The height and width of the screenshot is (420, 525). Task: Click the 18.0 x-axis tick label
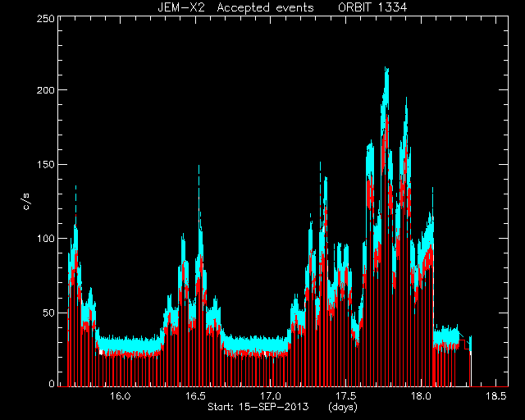tap(421, 396)
